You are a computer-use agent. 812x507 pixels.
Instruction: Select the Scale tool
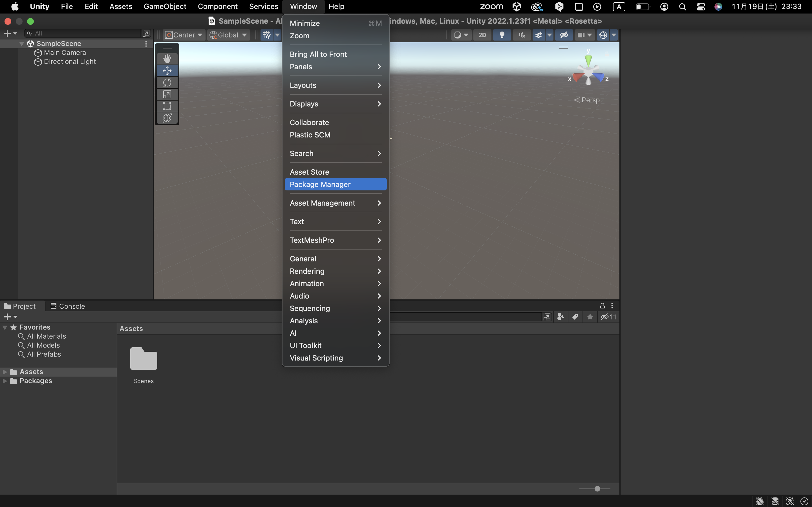[167, 95]
